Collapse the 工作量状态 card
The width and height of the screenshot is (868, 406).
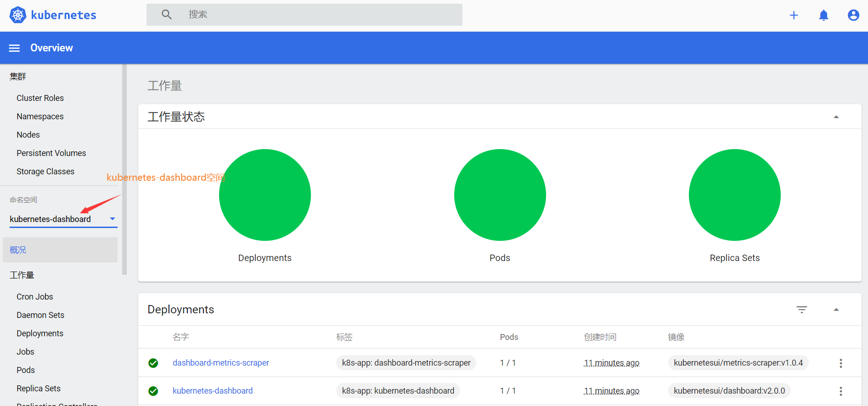click(x=836, y=117)
